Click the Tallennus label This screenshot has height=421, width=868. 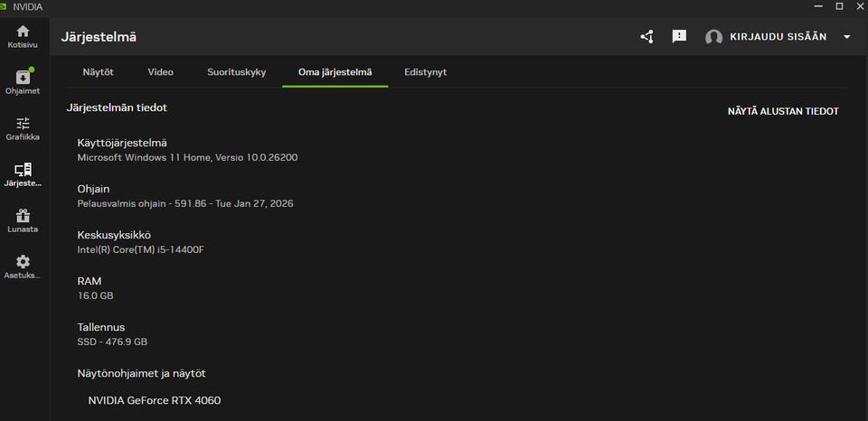[x=100, y=327]
